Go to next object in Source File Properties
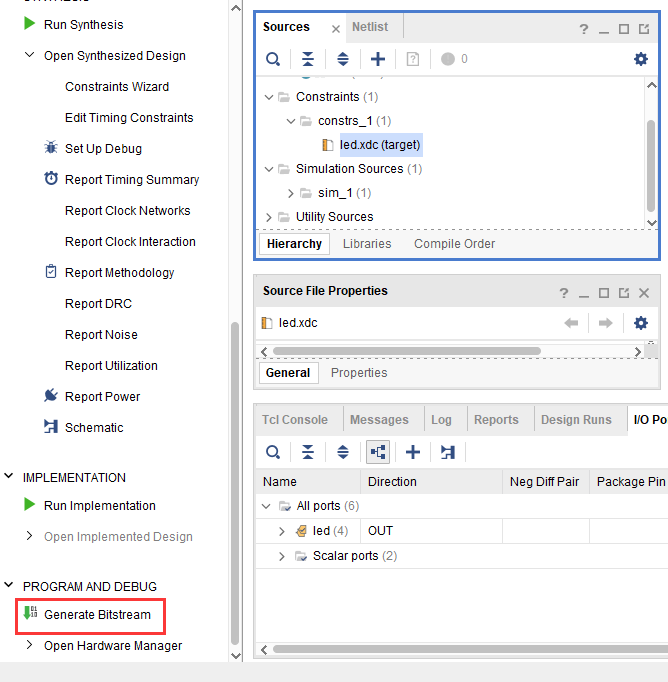This screenshot has width=668, height=682. 605,323
